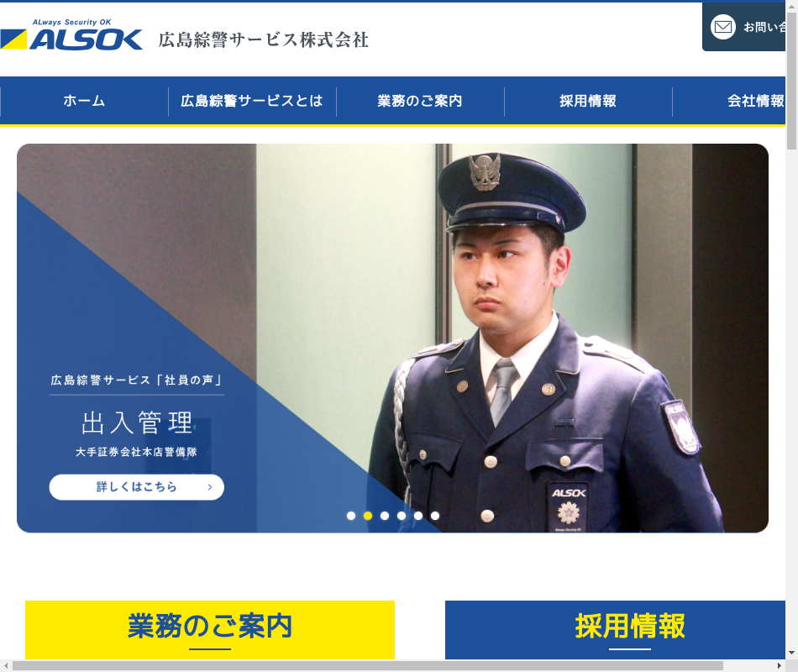Select the active yellow carousel dot
The width and height of the screenshot is (798, 672).
click(x=367, y=516)
